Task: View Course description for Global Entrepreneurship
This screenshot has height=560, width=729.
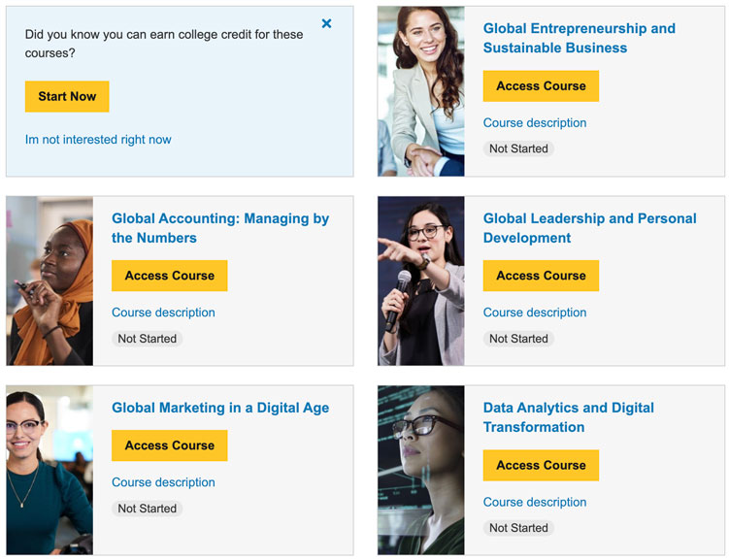Action: (x=535, y=123)
